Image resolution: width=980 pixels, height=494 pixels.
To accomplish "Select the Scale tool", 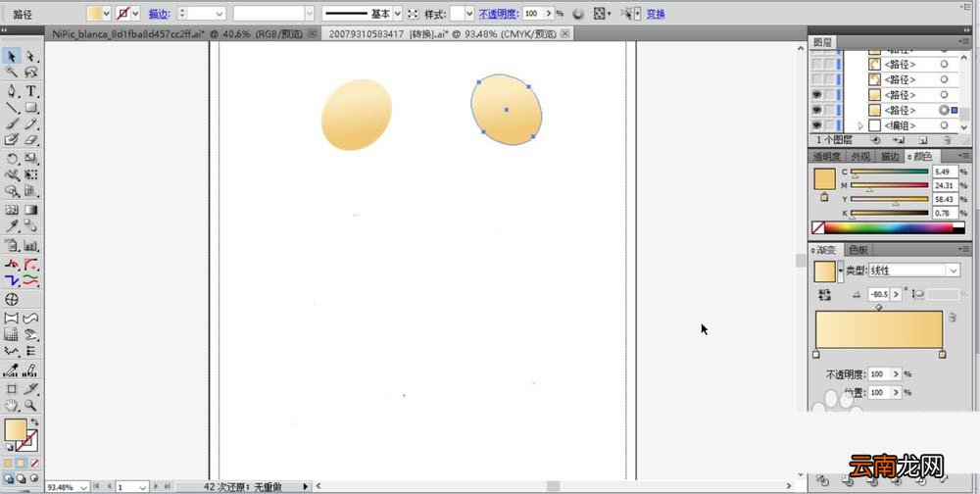I will coord(30,159).
